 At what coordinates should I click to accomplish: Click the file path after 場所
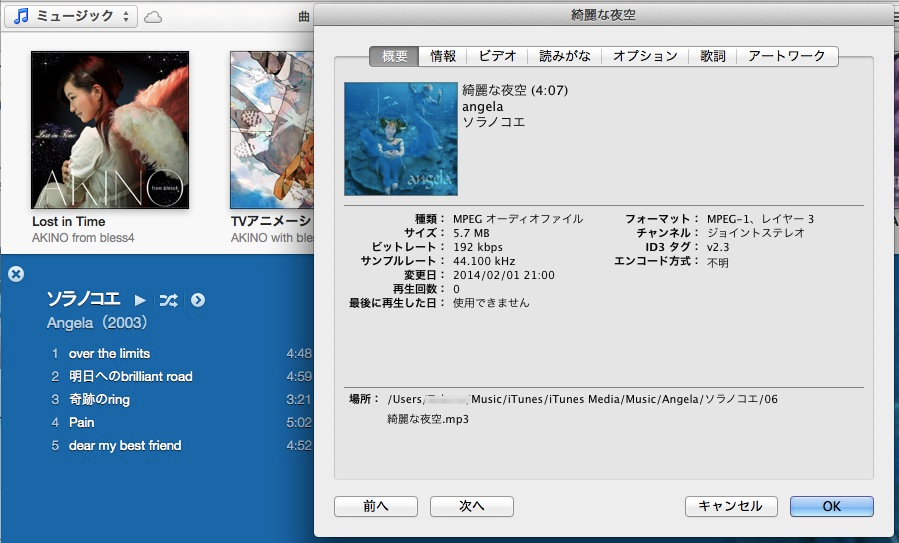[x=583, y=399]
